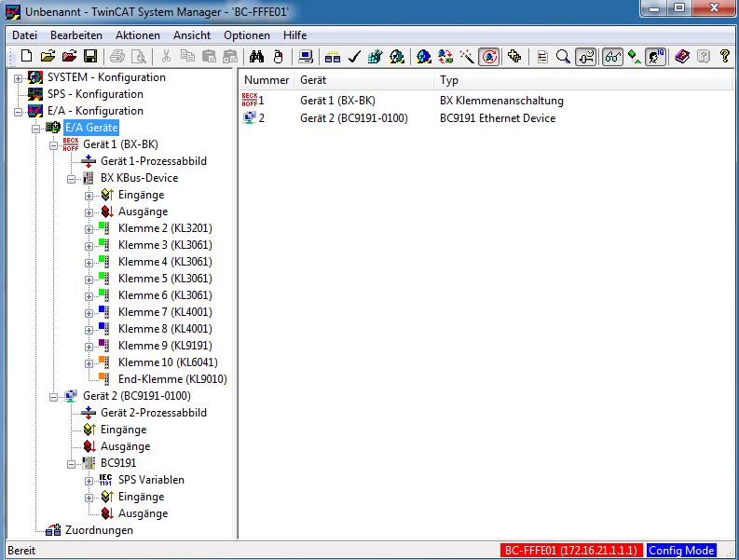
Task: Open the Ansicht menu
Action: coord(192,35)
